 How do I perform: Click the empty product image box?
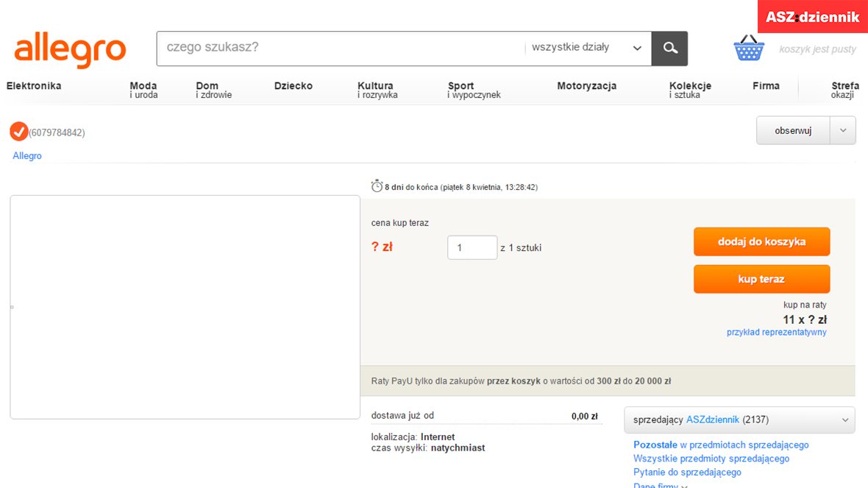(185, 307)
